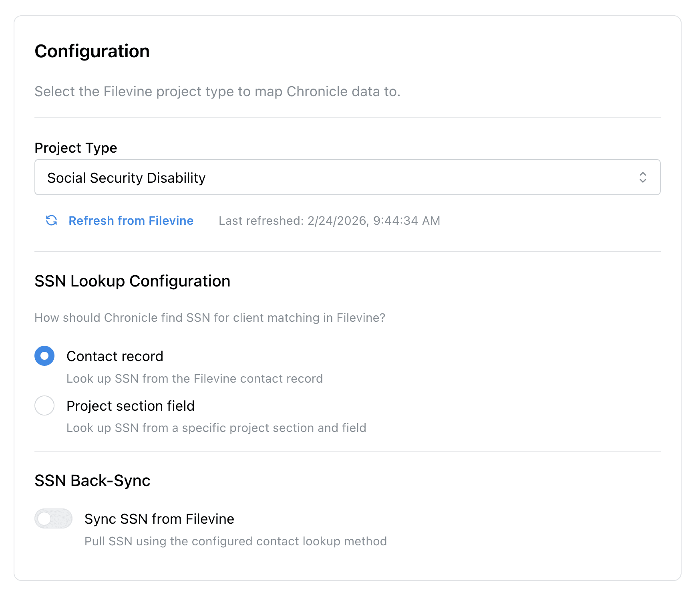Open the Project Type dropdown
700x589 pixels.
[x=347, y=177]
